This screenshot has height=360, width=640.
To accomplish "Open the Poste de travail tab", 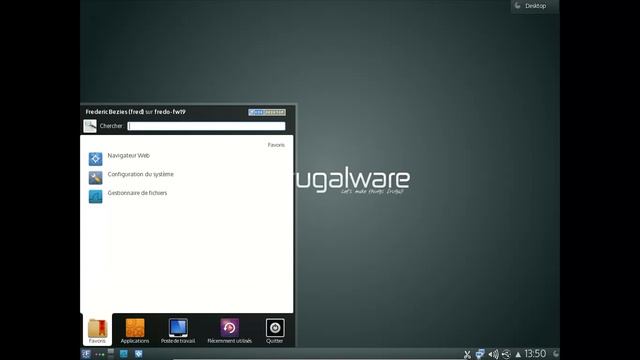I will [x=178, y=330].
